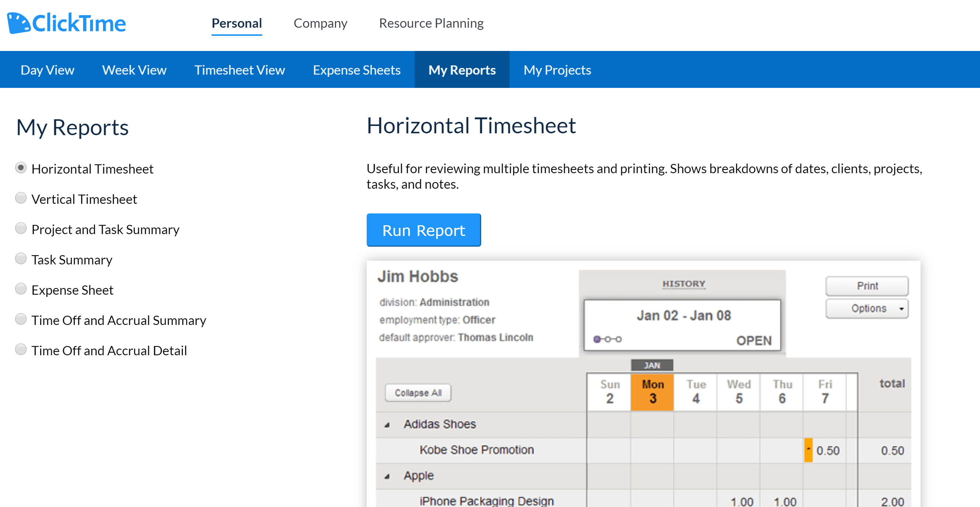Click the Run Report button

click(424, 230)
